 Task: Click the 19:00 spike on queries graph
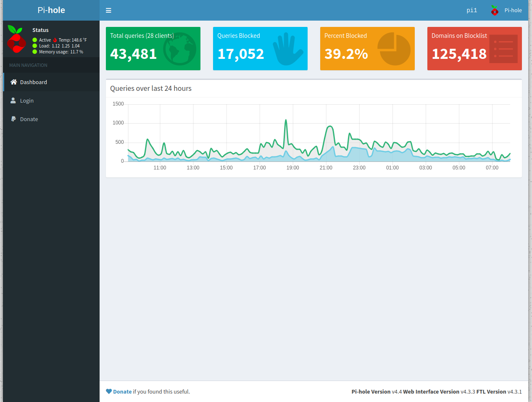[x=286, y=121]
